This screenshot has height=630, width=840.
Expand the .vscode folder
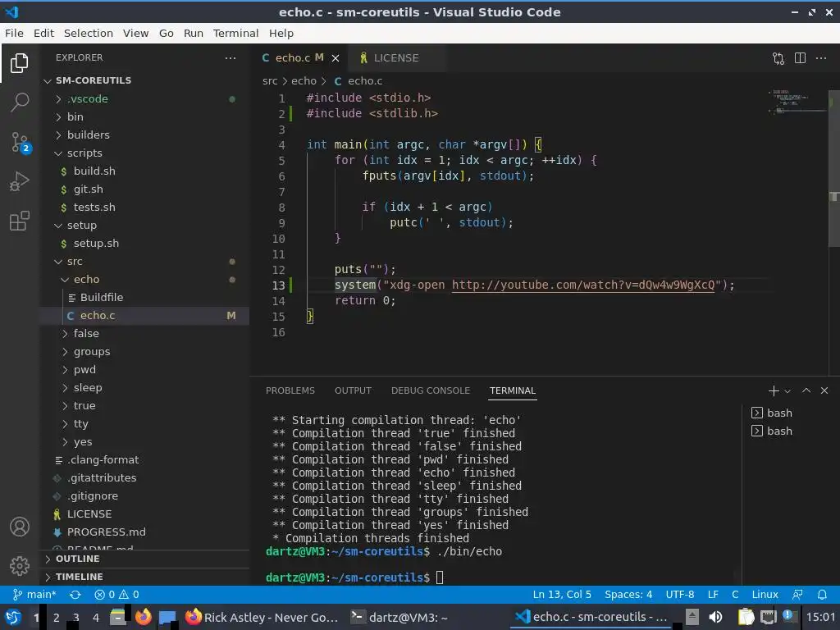144,99
